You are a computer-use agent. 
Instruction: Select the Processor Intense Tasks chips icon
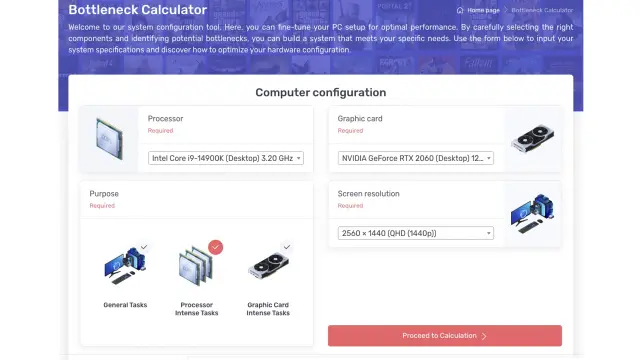[196, 267]
